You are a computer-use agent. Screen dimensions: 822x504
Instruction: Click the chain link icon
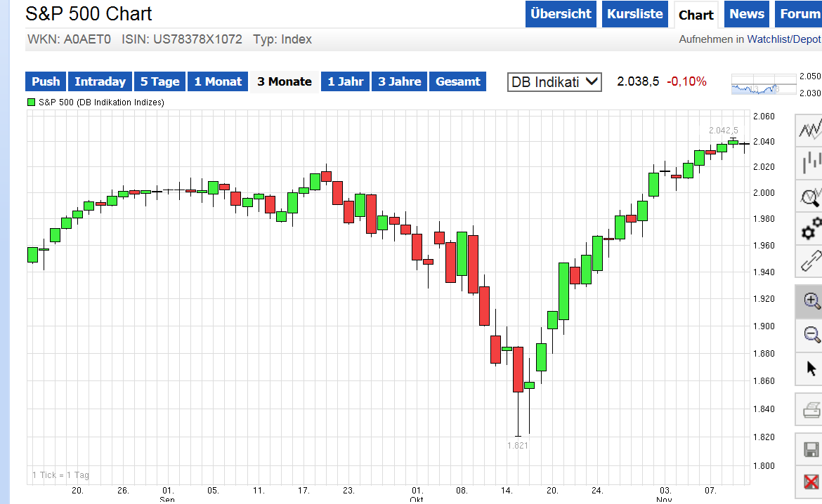[809, 260]
